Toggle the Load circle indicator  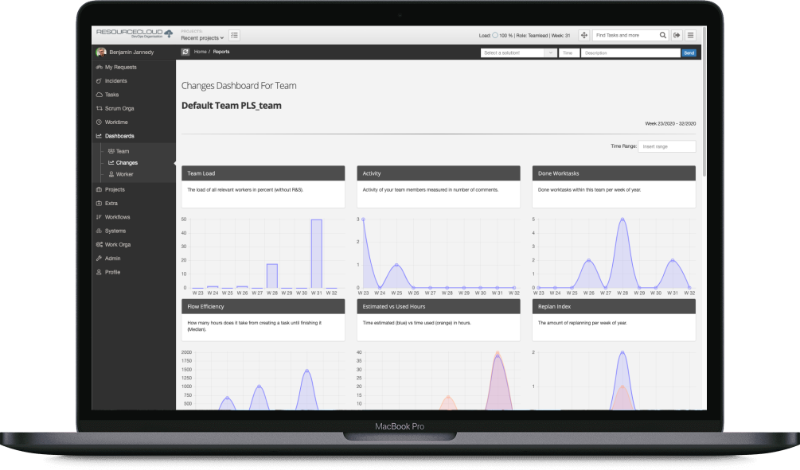pyautogui.click(x=495, y=35)
